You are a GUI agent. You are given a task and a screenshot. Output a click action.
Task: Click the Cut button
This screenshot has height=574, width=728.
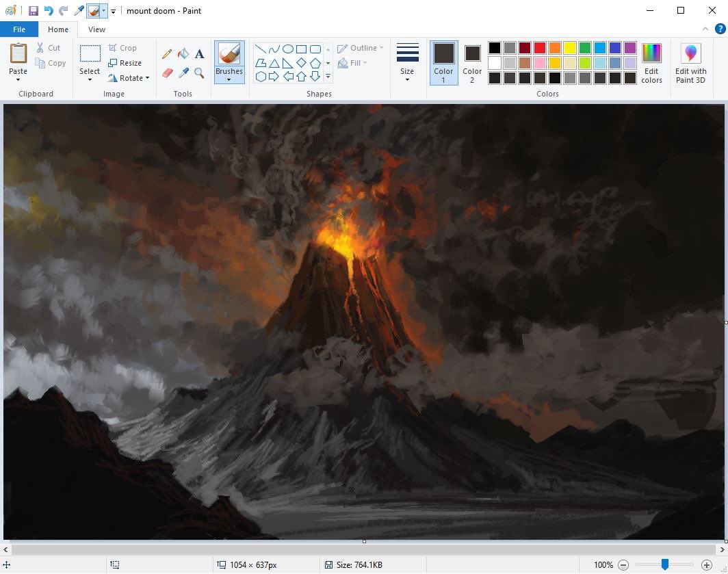tap(49, 48)
